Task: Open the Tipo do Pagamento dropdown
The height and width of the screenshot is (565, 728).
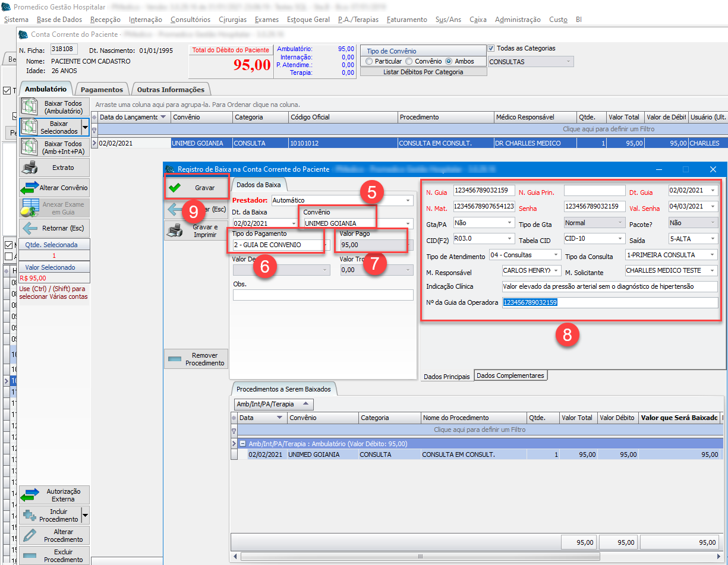Action: click(x=326, y=245)
